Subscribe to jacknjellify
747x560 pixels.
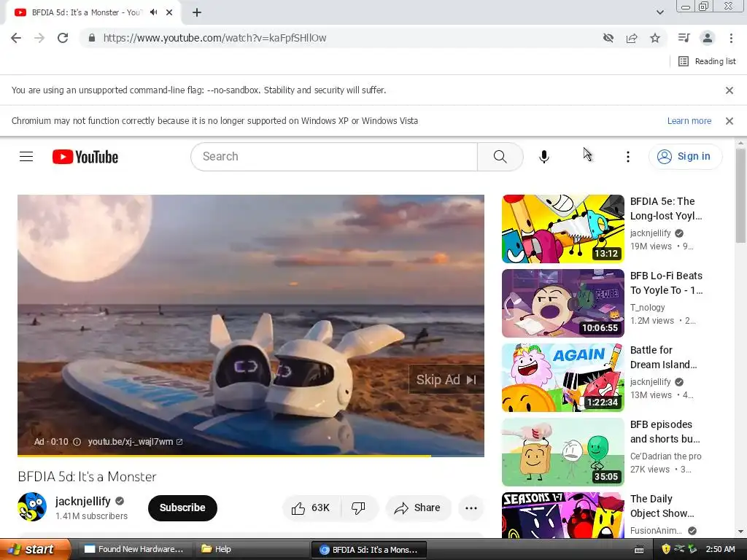pos(182,508)
